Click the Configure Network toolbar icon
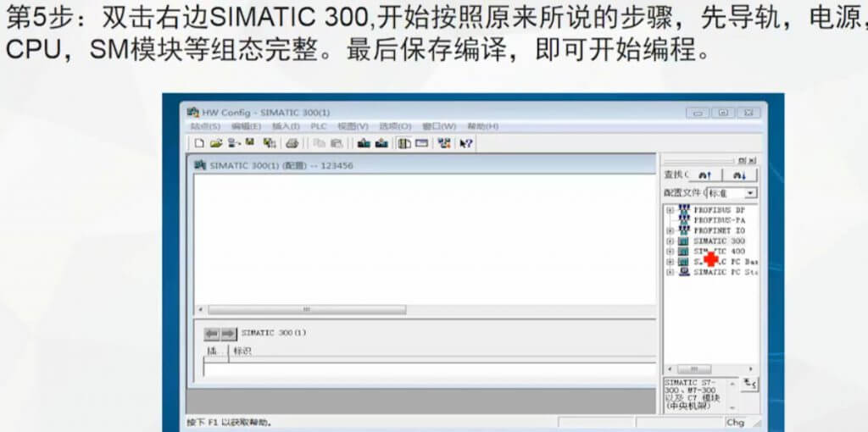The width and height of the screenshot is (868, 432). 444,144
